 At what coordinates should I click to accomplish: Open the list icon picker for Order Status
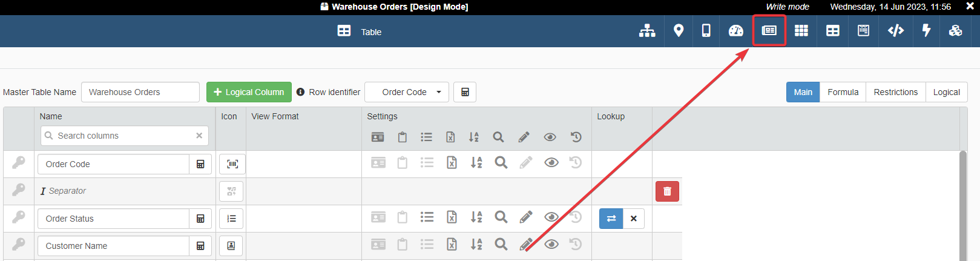232,219
